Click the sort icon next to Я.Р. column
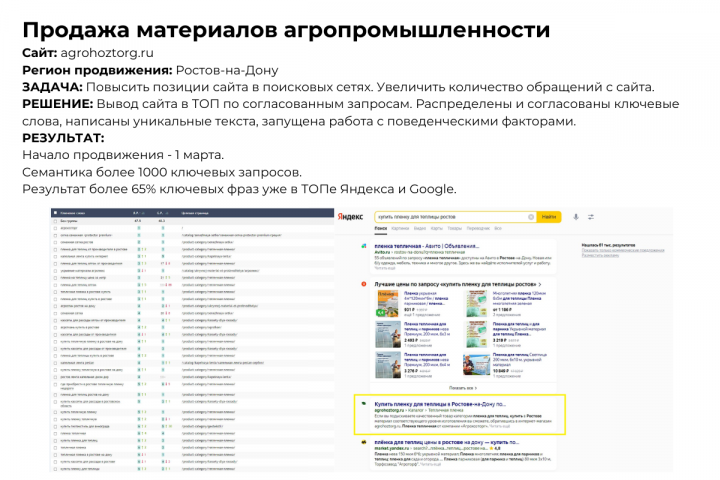Image resolution: width=720 pixels, height=480 pixels. click(x=143, y=213)
